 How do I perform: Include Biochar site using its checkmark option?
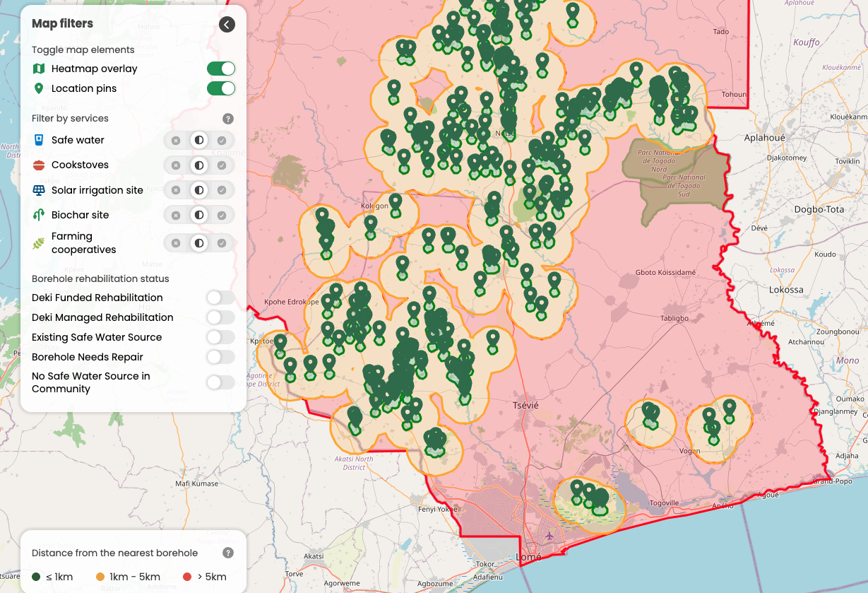(222, 215)
